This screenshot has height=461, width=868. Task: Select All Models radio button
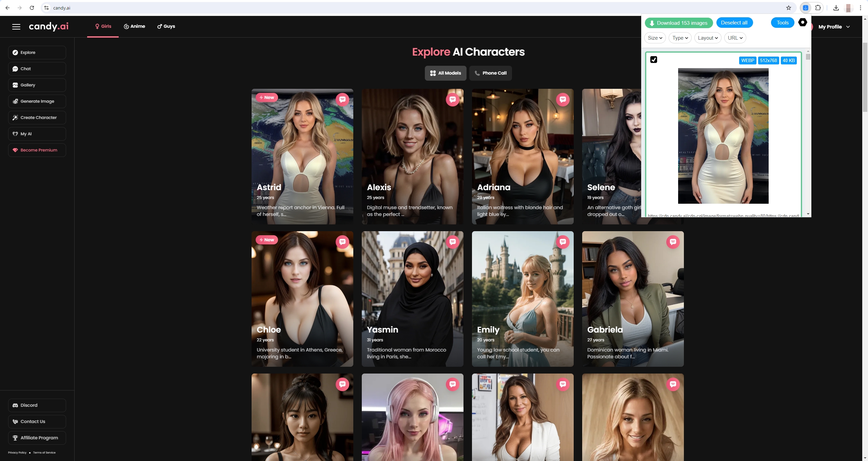click(x=447, y=73)
